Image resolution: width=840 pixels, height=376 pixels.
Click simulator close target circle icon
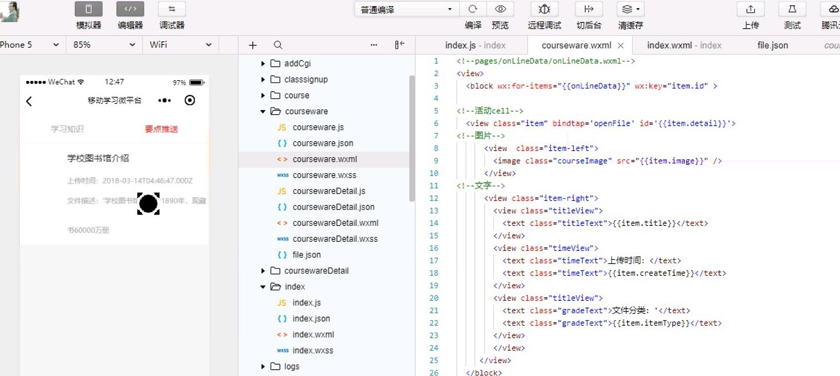click(x=189, y=100)
